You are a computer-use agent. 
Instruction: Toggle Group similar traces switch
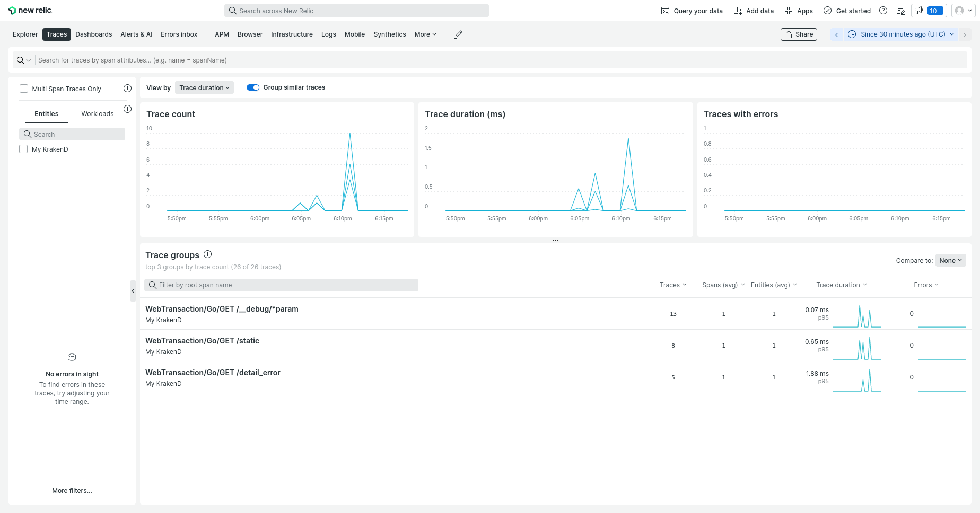click(253, 87)
